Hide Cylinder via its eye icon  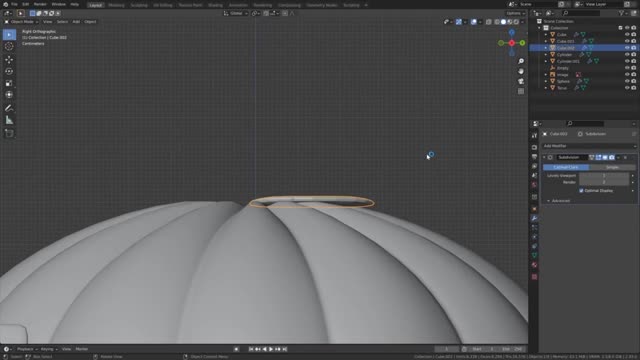tap(627, 54)
